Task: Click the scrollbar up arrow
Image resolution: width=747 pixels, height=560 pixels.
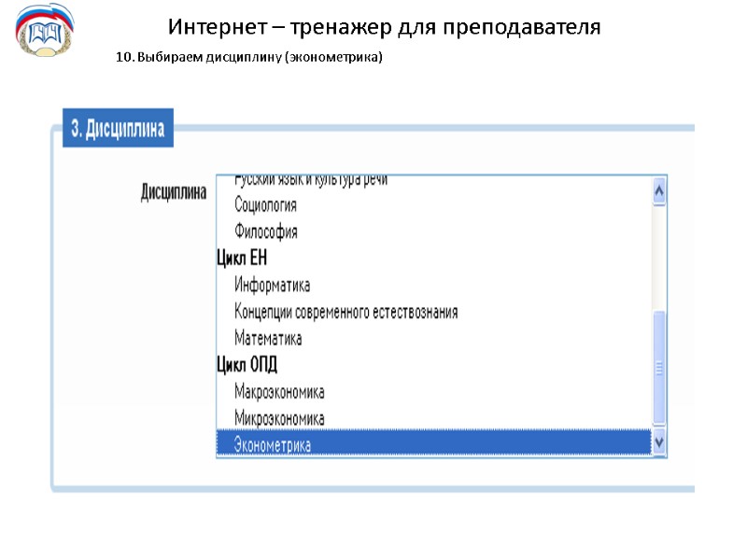Action: tap(658, 189)
